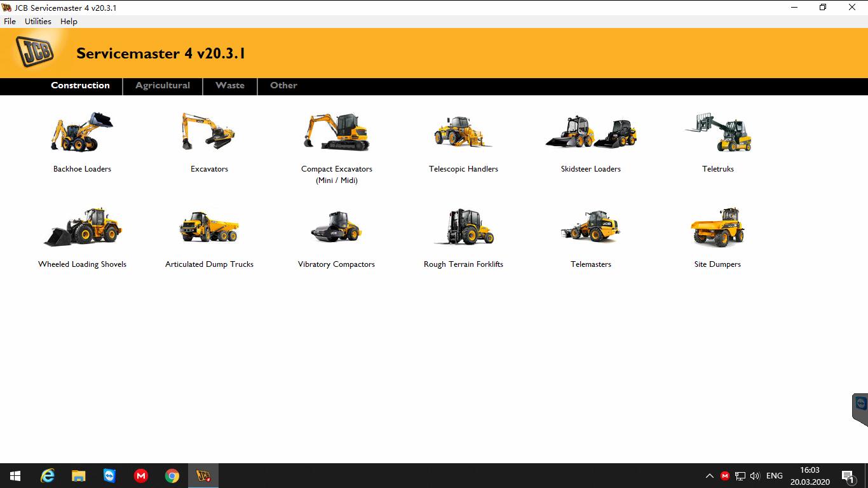Open the Help menu
Viewport: 868px width, 488px height.
pyautogui.click(x=69, y=21)
